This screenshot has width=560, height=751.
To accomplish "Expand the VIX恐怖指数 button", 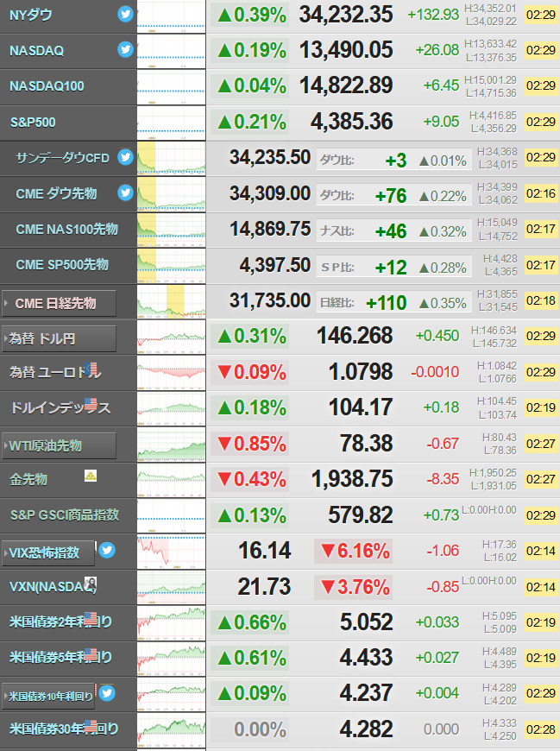I will pyautogui.click(x=47, y=553).
